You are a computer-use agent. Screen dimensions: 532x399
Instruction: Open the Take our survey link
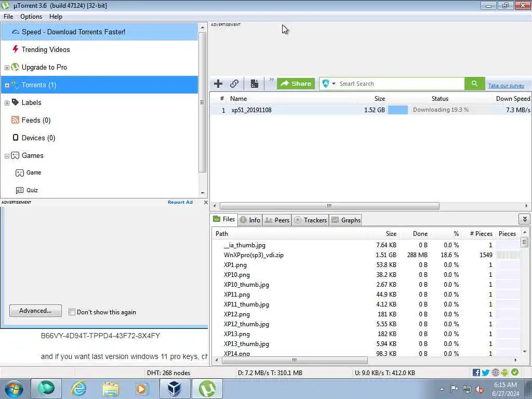(x=506, y=86)
